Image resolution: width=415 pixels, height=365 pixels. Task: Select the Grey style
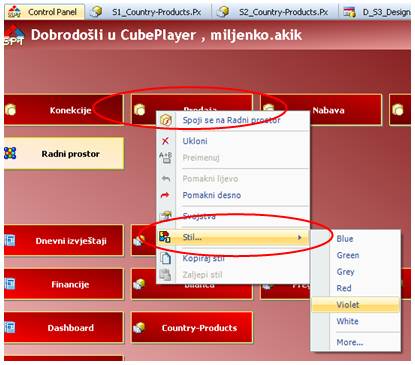[x=356, y=272]
